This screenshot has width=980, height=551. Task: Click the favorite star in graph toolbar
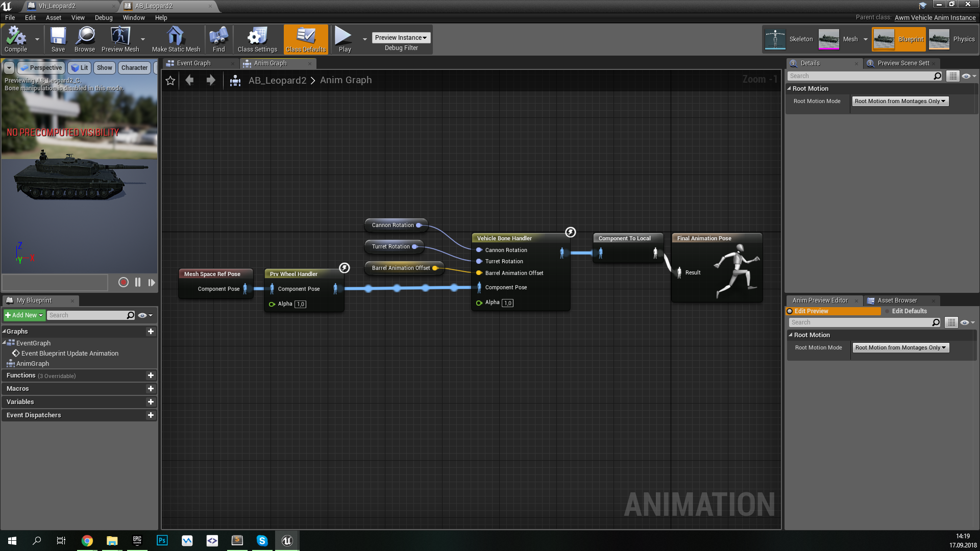coord(170,81)
